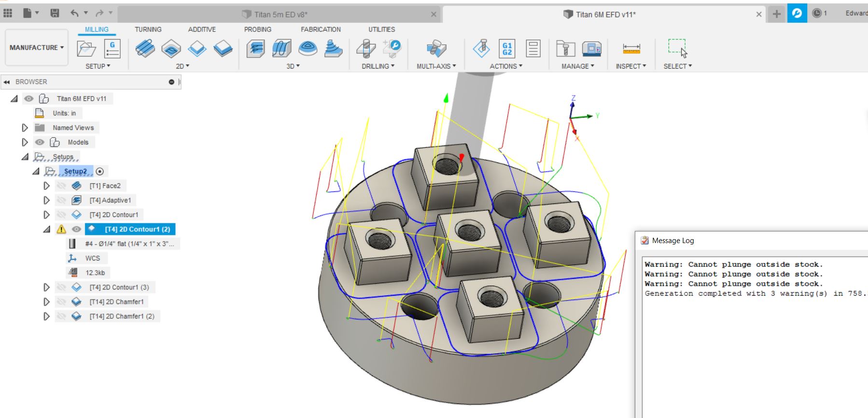Click the Units: in entry
Image resolution: width=868 pixels, height=418 pixels.
click(64, 114)
